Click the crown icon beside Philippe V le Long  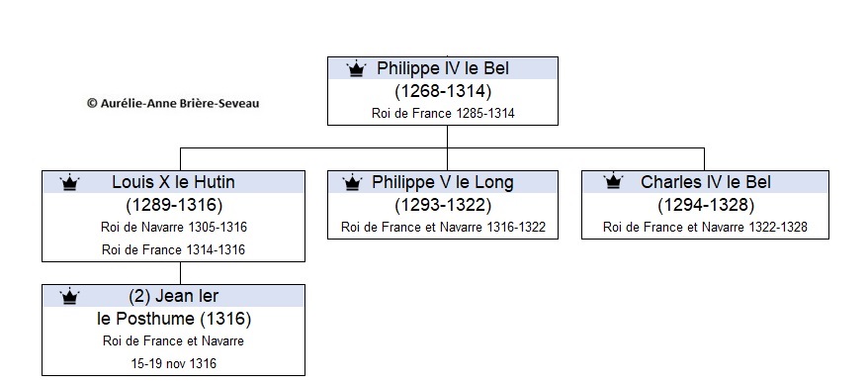point(352,182)
